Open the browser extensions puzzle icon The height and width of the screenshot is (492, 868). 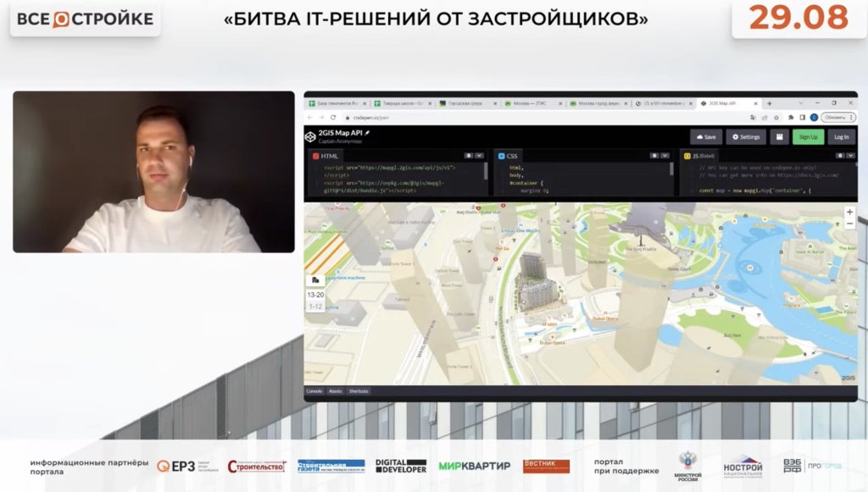coord(791,118)
